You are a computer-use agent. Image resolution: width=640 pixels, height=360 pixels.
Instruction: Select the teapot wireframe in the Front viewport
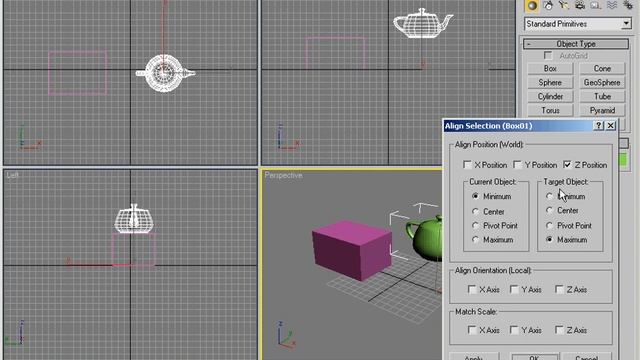click(x=423, y=24)
